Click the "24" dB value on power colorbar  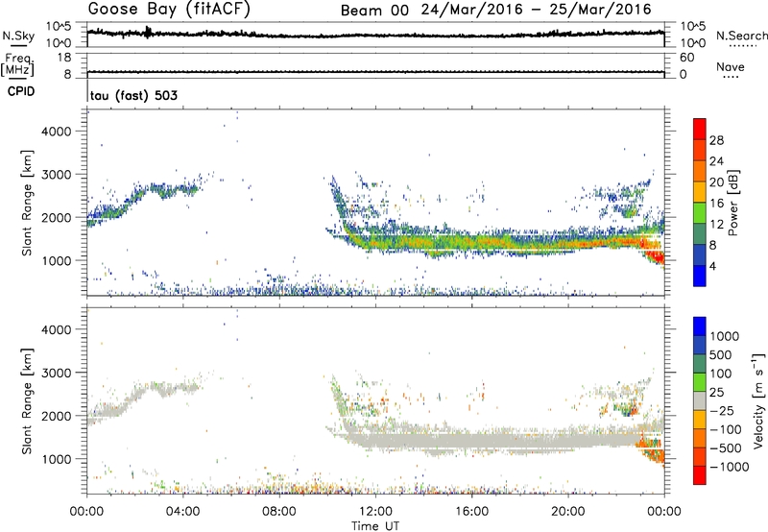tap(716, 161)
